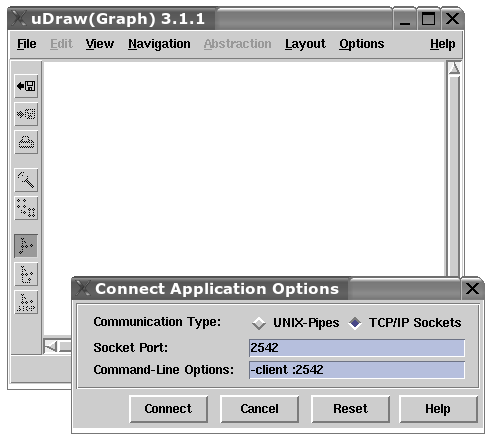Click Cancel in Connect Application Options
This screenshot has height=441, width=491.
tap(259, 409)
